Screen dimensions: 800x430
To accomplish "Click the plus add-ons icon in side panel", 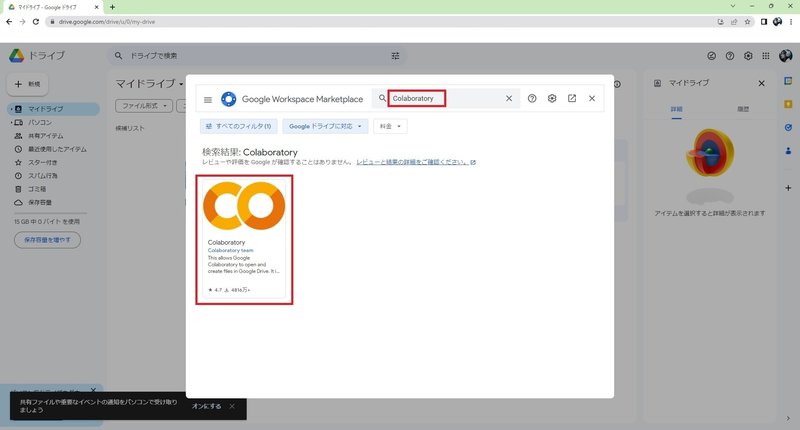I will pyautogui.click(x=788, y=188).
